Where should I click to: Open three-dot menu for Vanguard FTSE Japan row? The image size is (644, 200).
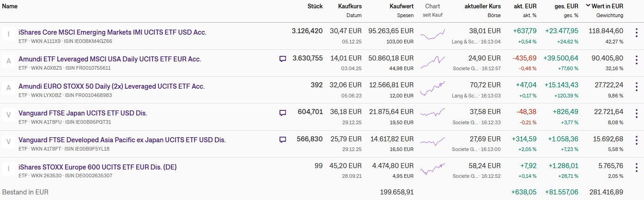click(x=637, y=113)
